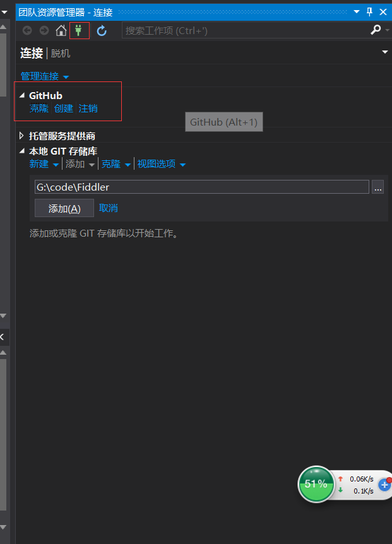Screen dimensions: 392x544
Task: Click the magnifier search icon
Action: coord(376,30)
